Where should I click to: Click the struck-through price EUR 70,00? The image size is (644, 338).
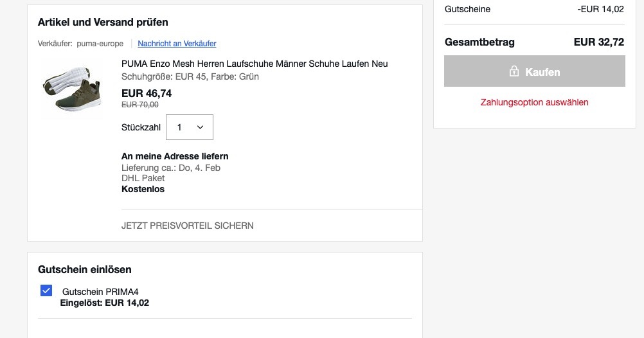coord(139,104)
